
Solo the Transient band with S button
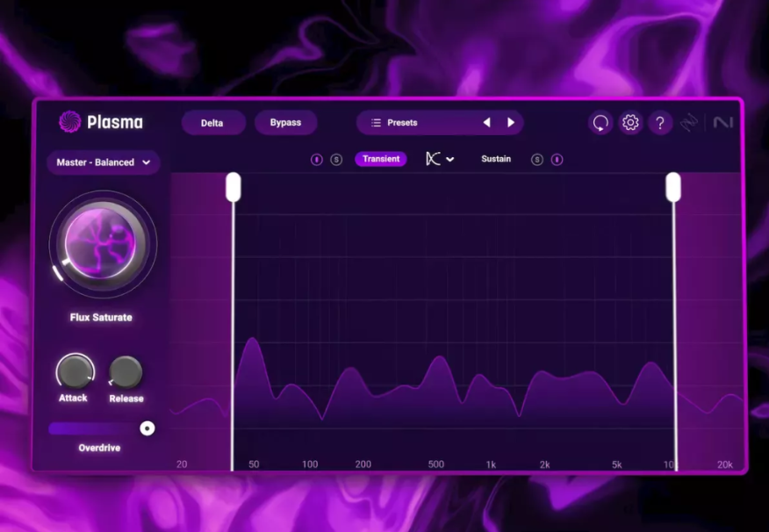coord(336,160)
